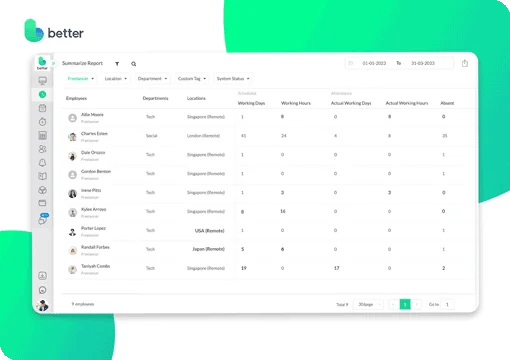This screenshot has width=510, height=360.
Task: Expand the Department filter dropdown
Action: click(152, 79)
